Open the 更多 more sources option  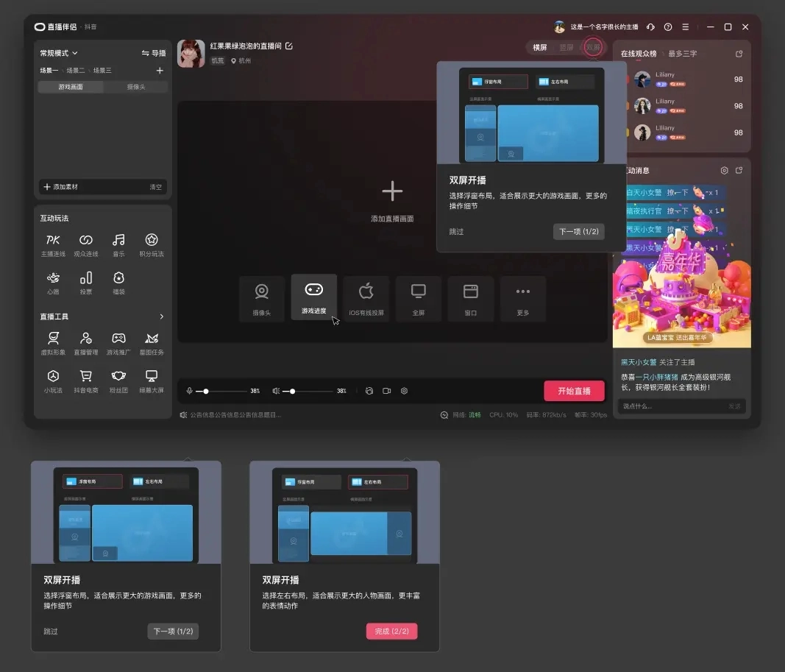coord(522,297)
